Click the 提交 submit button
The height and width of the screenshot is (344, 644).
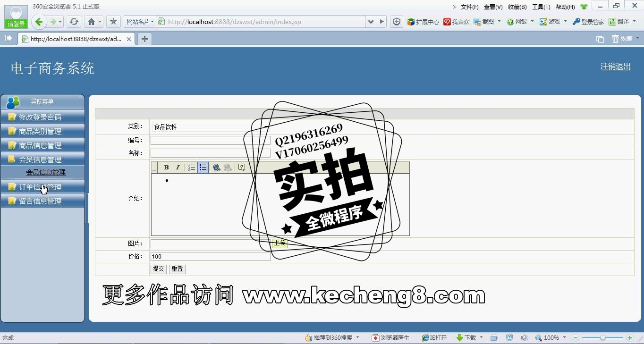coord(159,269)
